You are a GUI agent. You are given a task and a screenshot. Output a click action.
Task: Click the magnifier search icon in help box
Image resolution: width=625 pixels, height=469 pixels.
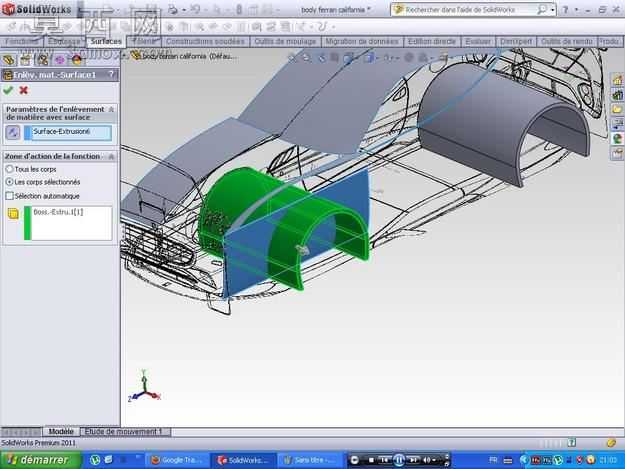[541, 10]
